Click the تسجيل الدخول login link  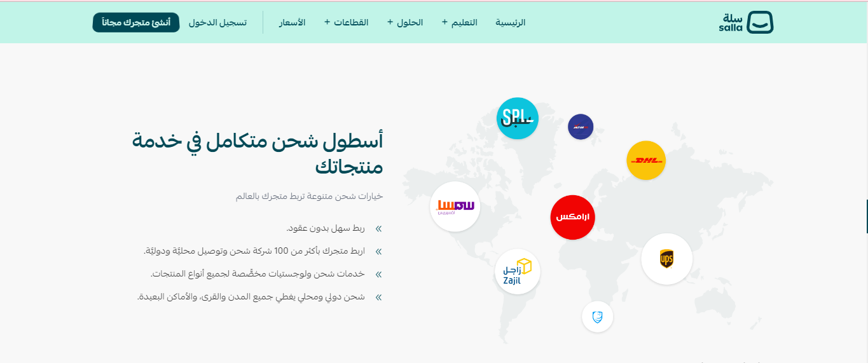[x=217, y=22]
